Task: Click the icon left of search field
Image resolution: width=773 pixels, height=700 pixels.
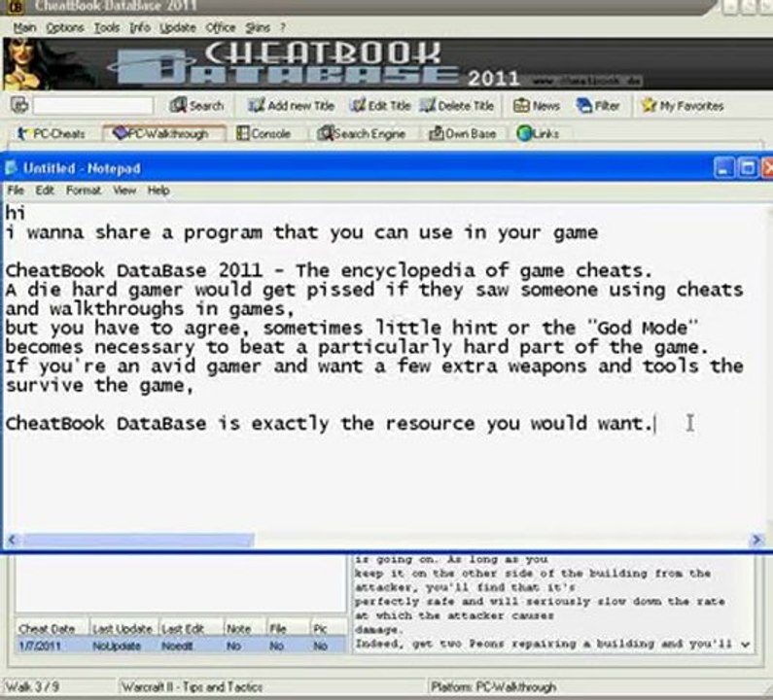Action: 19,104
